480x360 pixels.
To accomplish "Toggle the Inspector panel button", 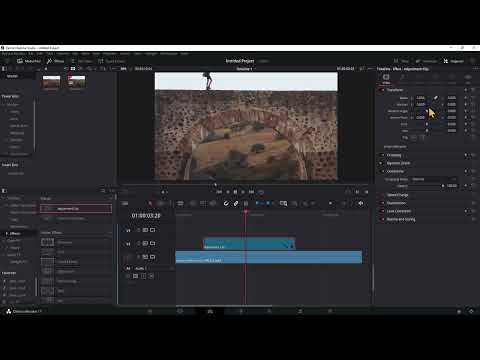I will 454,61.
